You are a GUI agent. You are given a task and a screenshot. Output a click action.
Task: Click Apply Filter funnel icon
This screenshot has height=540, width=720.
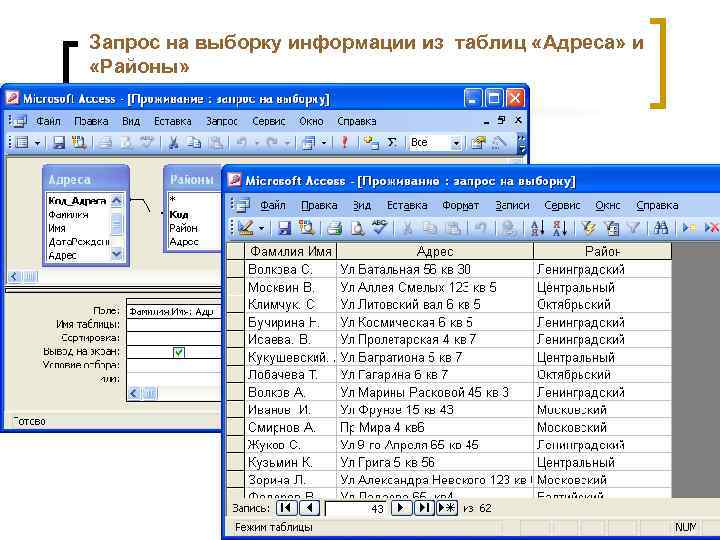634,227
